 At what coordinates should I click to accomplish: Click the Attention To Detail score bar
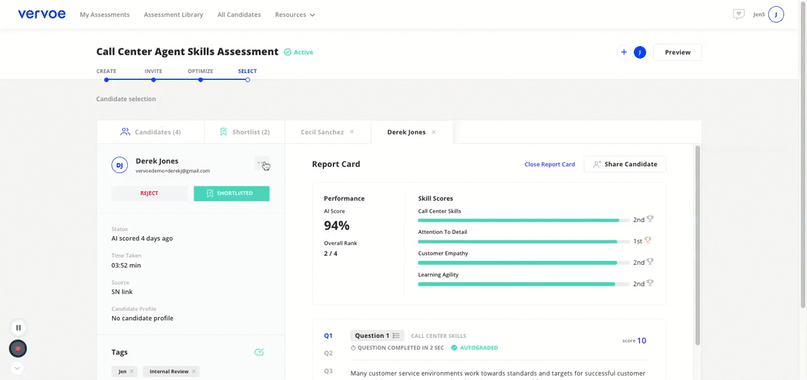(523, 241)
